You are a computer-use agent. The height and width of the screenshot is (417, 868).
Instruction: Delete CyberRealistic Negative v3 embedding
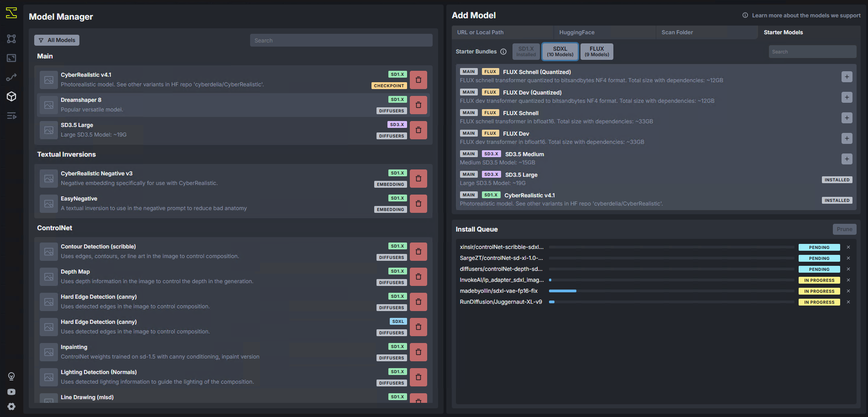point(418,179)
